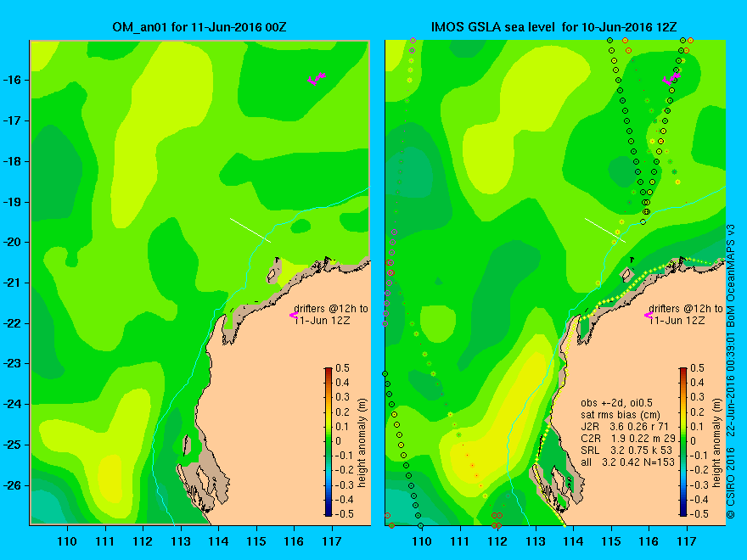Click the magenta drifter marker in the OM_an01 map

pos(317,79)
